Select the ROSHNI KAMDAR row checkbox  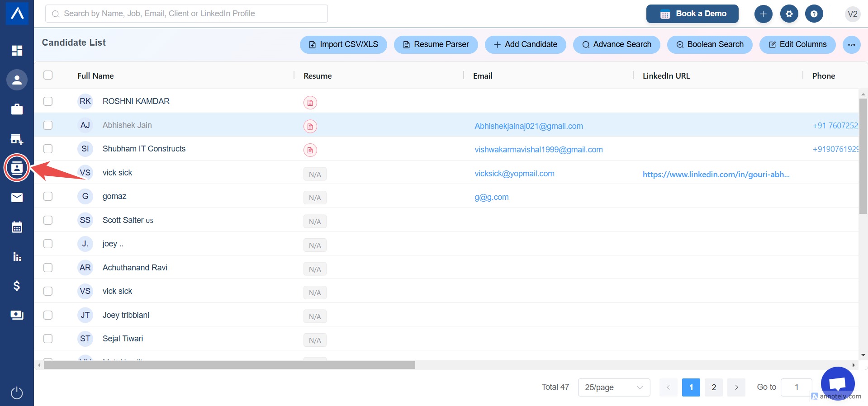(48, 101)
